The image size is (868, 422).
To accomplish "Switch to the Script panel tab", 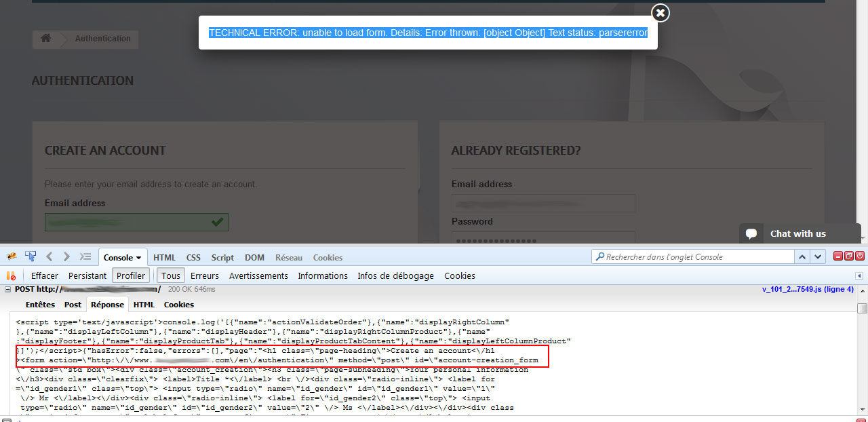I will click(222, 257).
